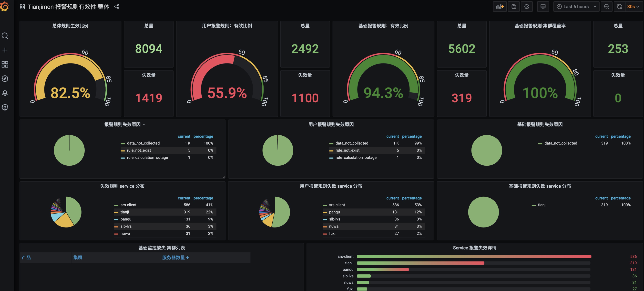Toggle the tianji series in 基础报警规则失效 legend
The width and height of the screenshot is (644, 291).
(x=542, y=205)
